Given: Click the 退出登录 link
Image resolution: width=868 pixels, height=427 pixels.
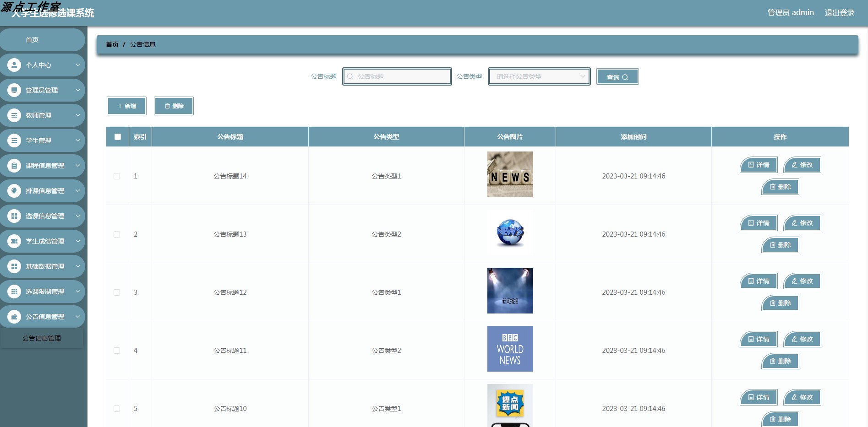Looking at the screenshot, I should pos(840,12).
